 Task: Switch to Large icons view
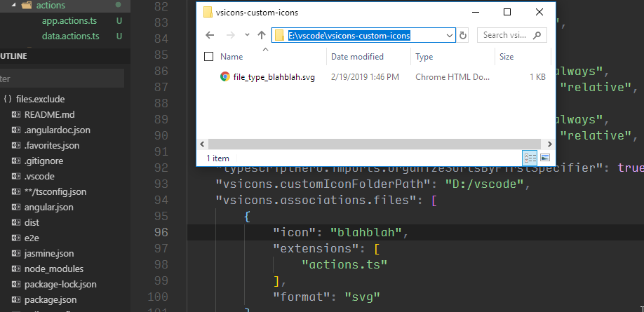pos(545,158)
